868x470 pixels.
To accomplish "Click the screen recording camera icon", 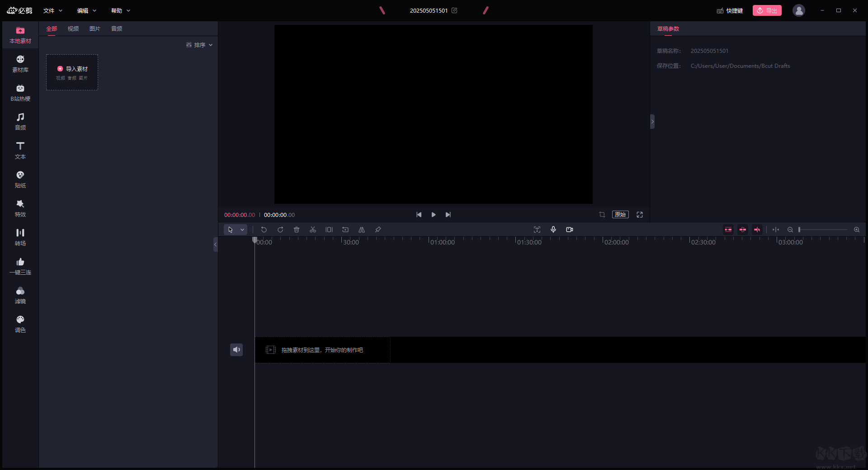I will tap(570, 230).
